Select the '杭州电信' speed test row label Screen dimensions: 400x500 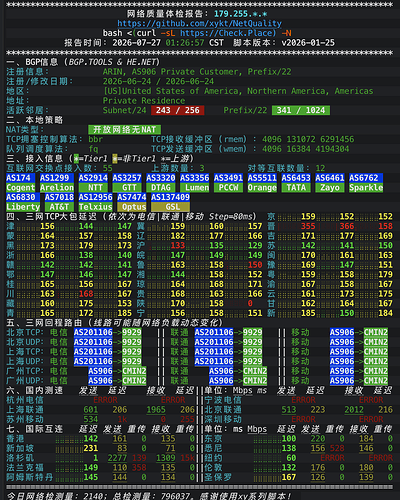pos(25,400)
